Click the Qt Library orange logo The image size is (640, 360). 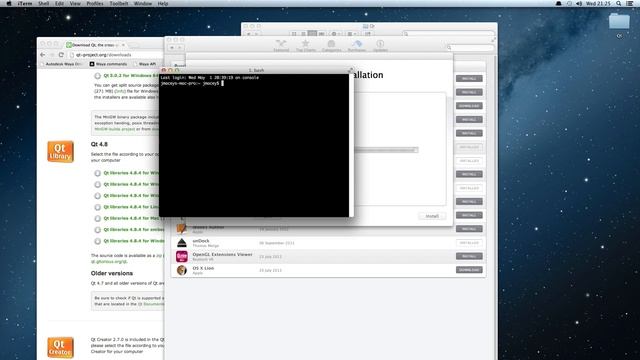pyautogui.click(x=60, y=151)
